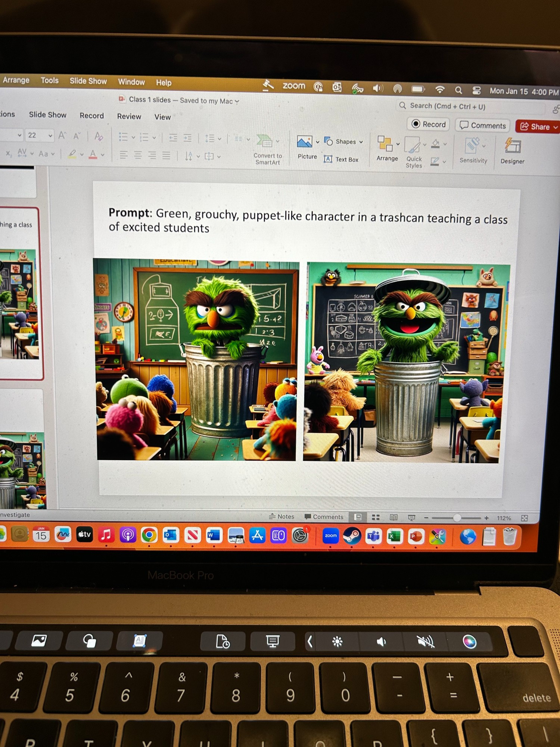Switch to Normal view
The image size is (560, 747).
358,517
